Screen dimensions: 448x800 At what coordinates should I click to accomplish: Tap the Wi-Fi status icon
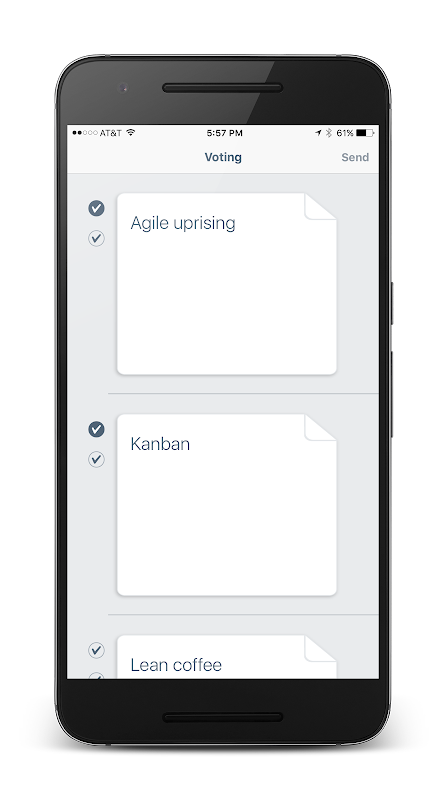[131, 133]
